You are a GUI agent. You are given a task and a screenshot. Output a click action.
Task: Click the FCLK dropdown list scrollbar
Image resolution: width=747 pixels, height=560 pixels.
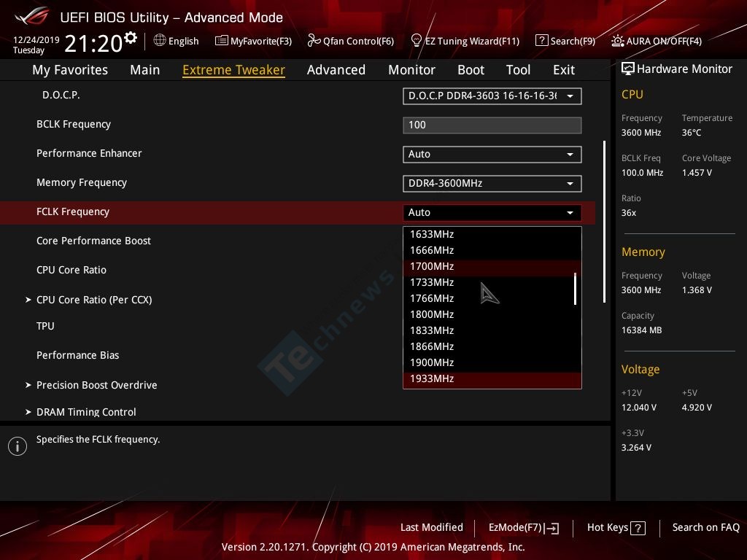576,289
